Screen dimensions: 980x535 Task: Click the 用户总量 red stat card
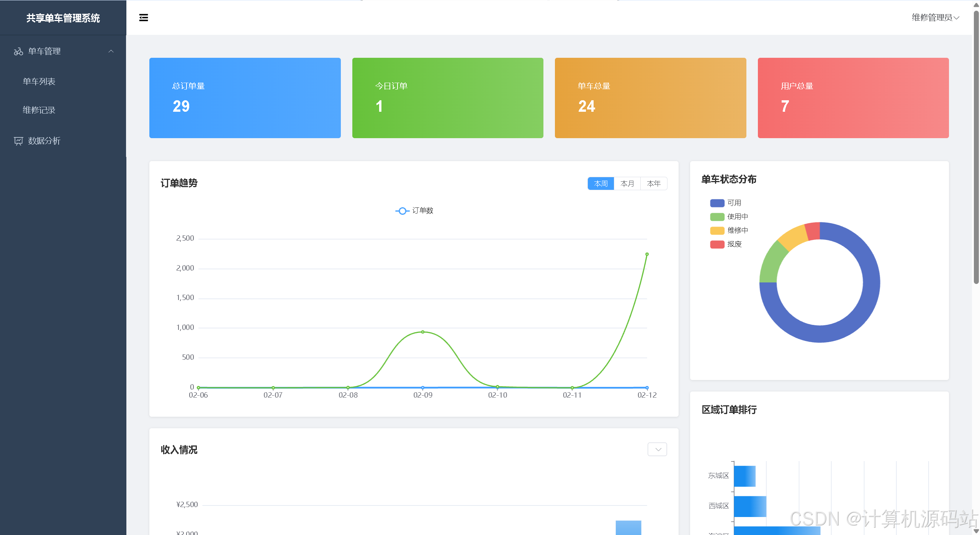click(x=853, y=98)
